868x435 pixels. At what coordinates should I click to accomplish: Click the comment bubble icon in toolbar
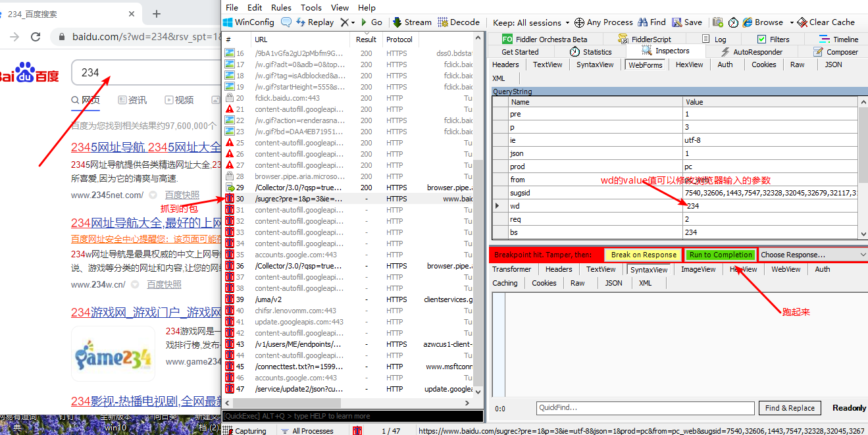286,22
